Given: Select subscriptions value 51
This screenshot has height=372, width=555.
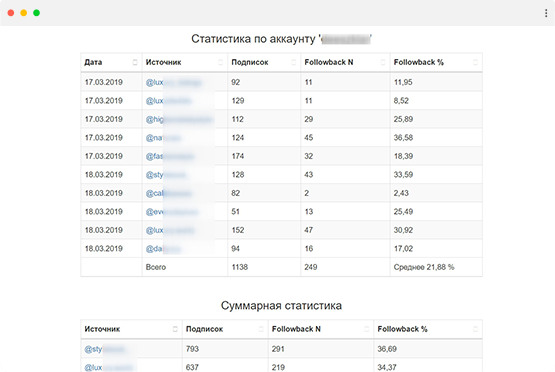Looking at the screenshot, I should point(235,212).
